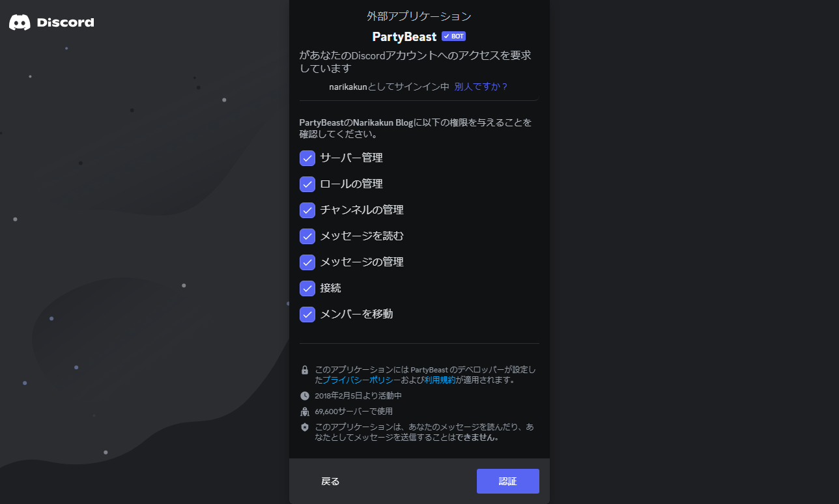Click the clock icon next to the activity date
Screen dimensions: 839x504
pyautogui.click(x=305, y=395)
